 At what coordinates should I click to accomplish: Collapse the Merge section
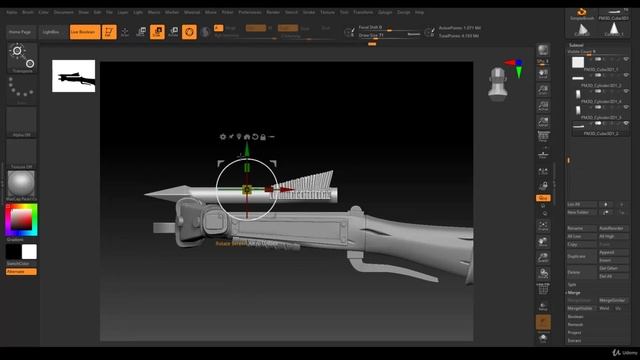pyautogui.click(x=574, y=293)
